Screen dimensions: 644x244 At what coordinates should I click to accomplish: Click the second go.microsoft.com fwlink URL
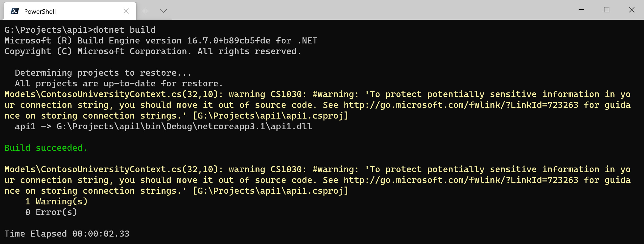pyautogui.click(x=461, y=180)
